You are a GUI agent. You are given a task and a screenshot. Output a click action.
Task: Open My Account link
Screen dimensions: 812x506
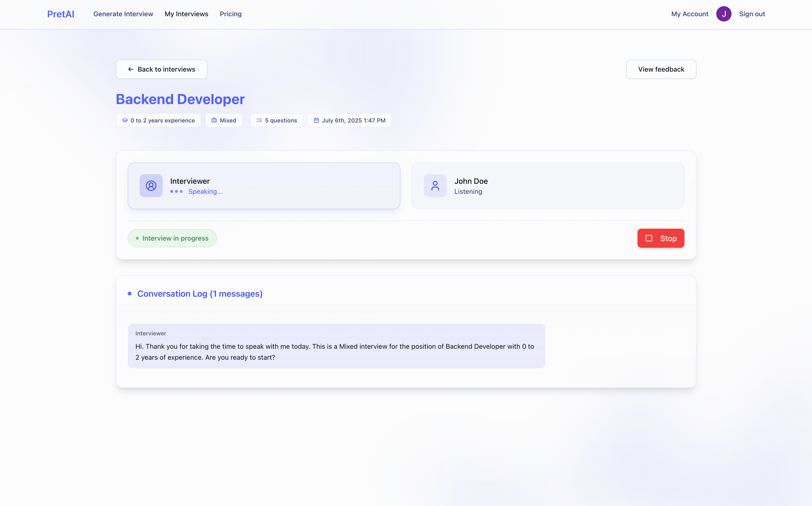(690, 14)
